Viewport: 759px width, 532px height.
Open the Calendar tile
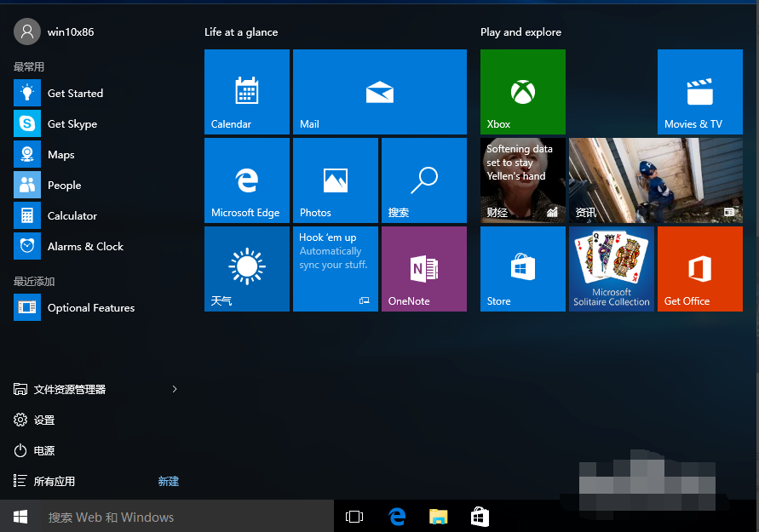[x=246, y=92]
